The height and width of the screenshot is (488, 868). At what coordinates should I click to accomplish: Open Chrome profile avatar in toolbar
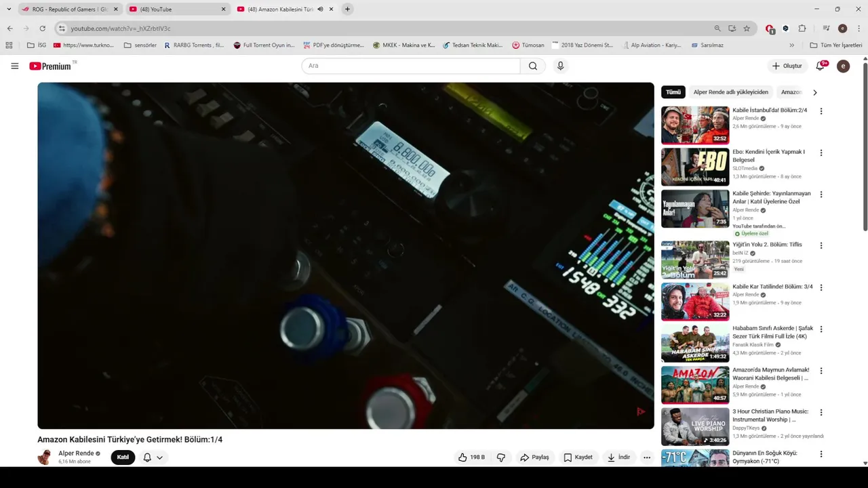click(x=842, y=28)
